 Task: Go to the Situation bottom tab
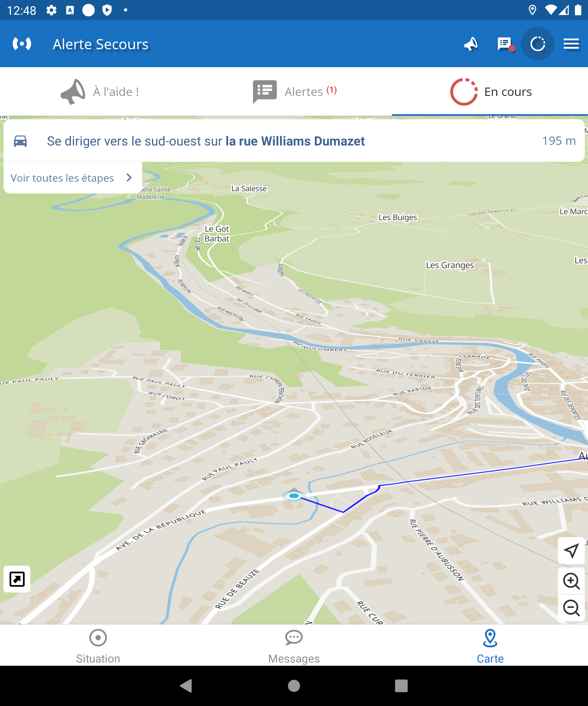coord(98,646)
